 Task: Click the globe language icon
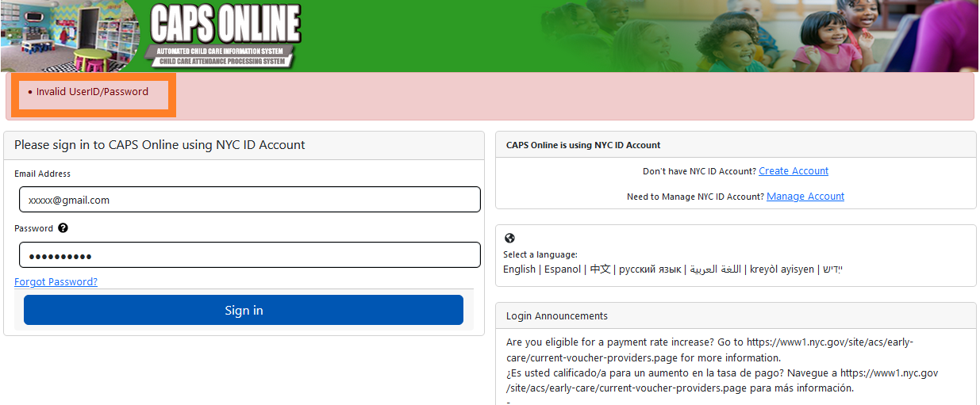tap(509, 238)
